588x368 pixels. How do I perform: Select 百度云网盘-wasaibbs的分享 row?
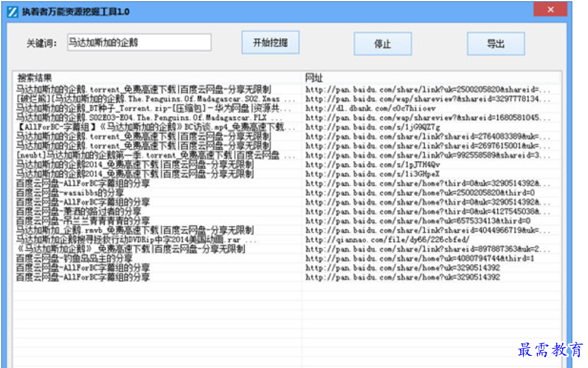[69, 192]
